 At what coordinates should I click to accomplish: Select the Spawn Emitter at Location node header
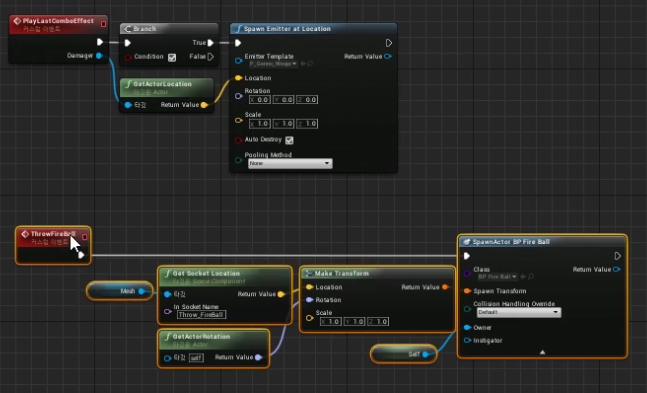[314, 28]
